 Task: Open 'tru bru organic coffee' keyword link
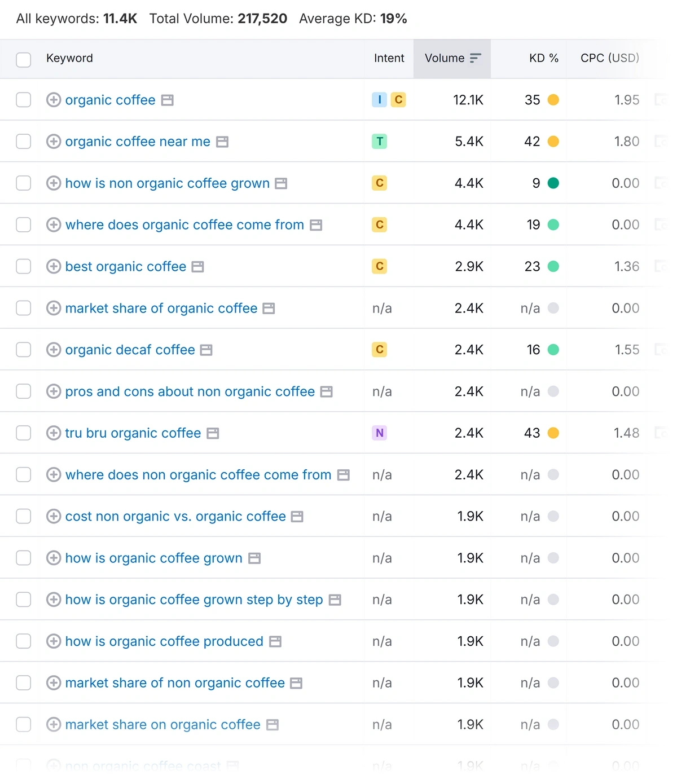click(133, 433)
